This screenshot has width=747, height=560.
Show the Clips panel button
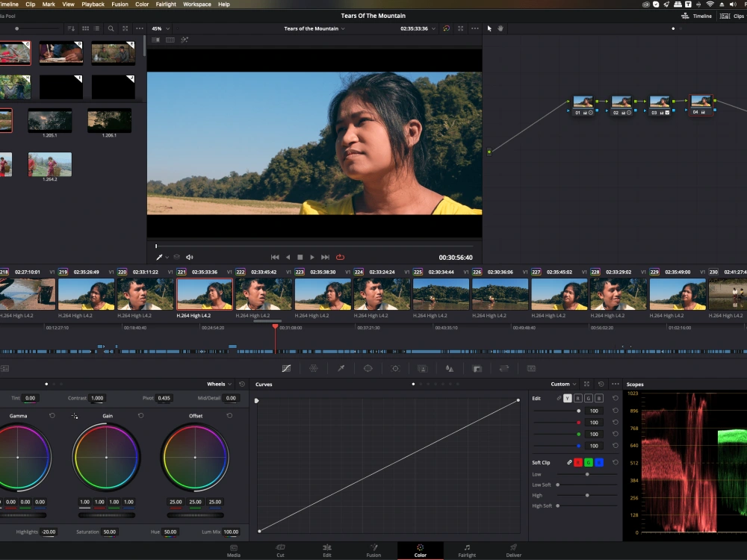pos(732,16)
